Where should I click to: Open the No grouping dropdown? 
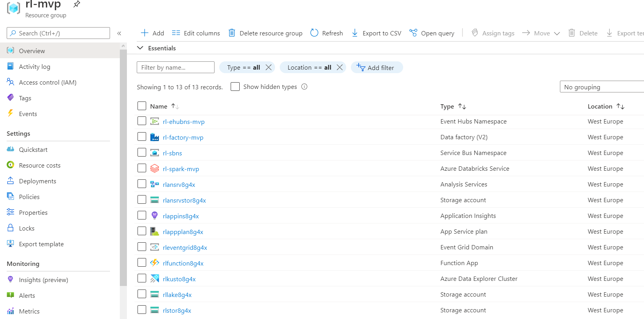(x=601, y=87)
